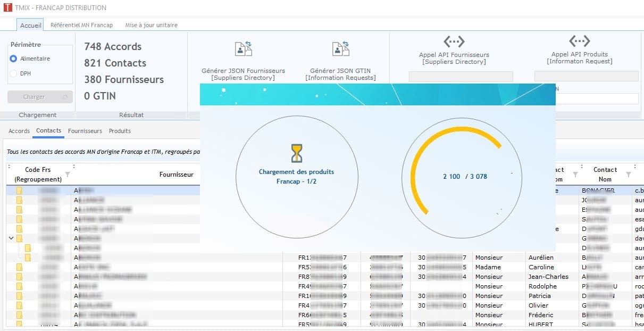Click the Appel API Fournisseurs icon
This screenshot has width=644, height=331.
(x=454, y=42)
